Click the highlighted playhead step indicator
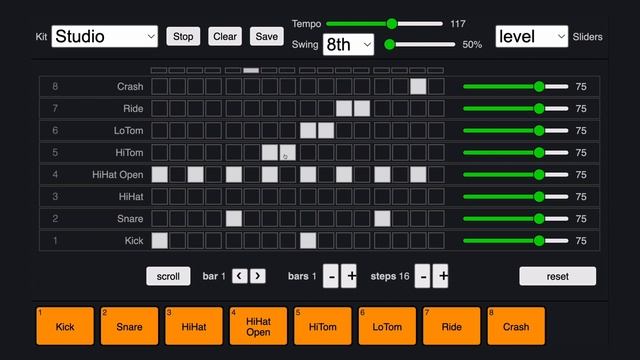The height and width of the screenshot is (360, 640). point(251,71)
